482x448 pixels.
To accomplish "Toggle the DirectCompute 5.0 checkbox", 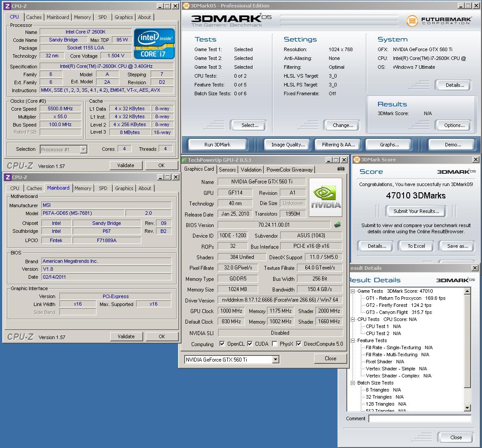I will pyautogui.click(x=299, y=343).
